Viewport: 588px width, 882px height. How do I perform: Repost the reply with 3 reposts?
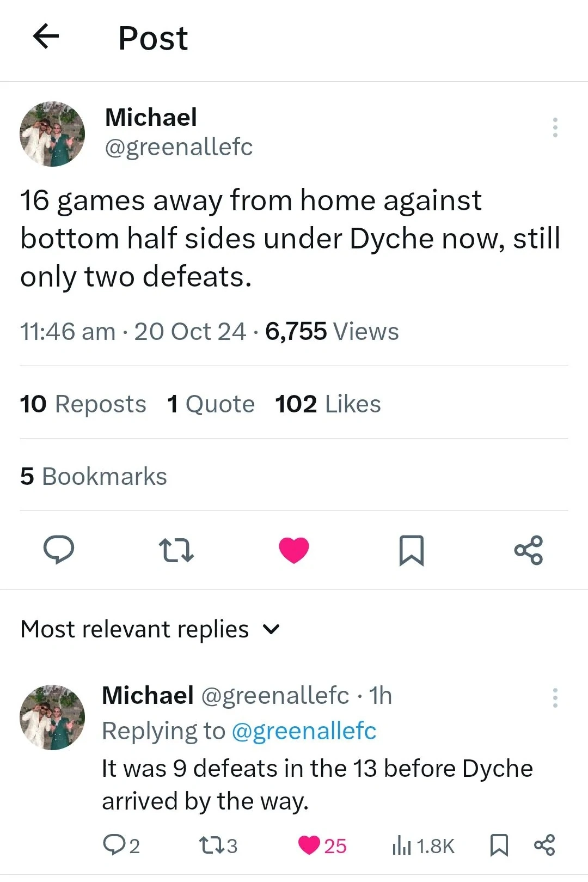218,845
